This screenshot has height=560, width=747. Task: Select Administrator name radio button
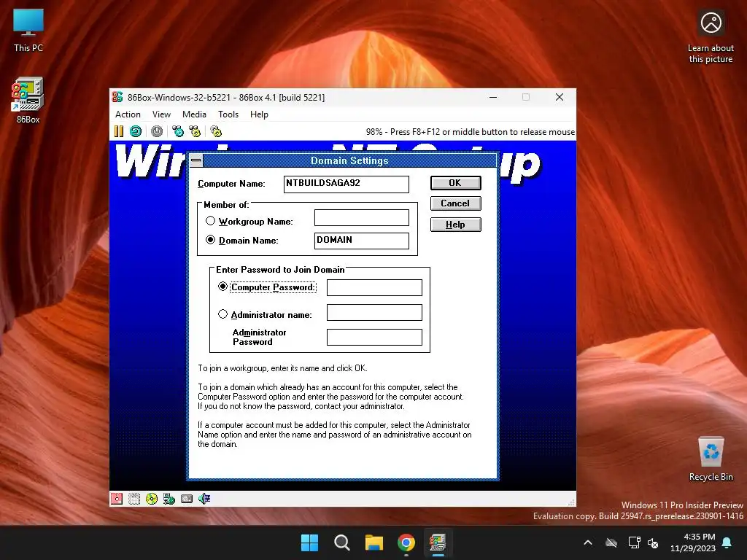tap(222, 314)
